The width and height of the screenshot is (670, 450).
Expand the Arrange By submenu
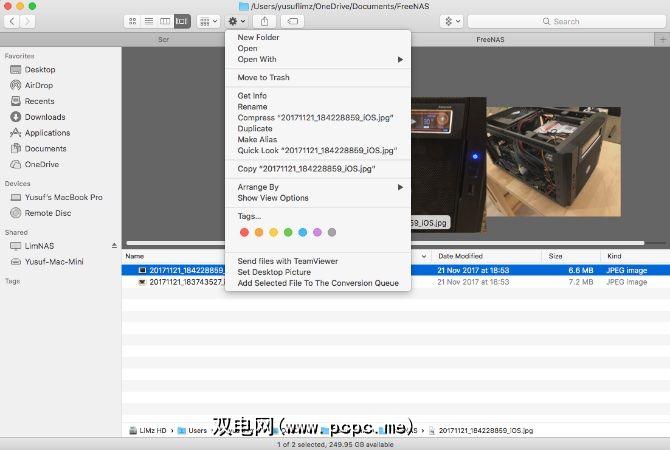318,187
